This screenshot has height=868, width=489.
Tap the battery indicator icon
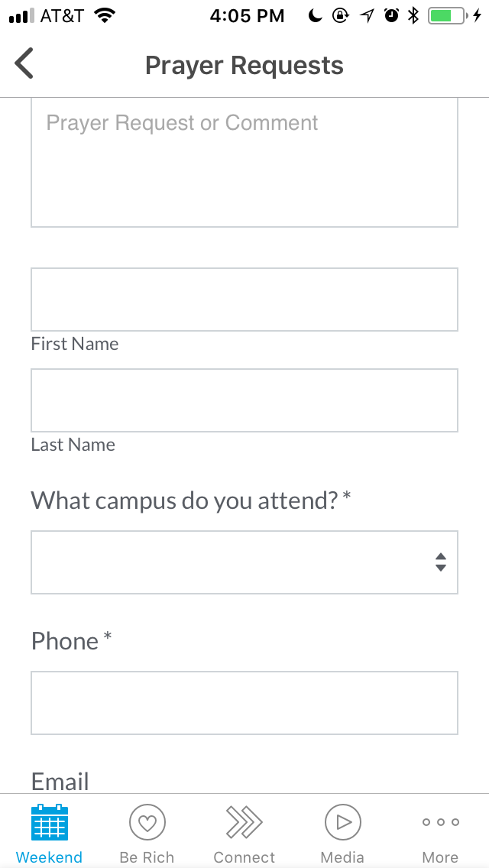click(448, 16)
